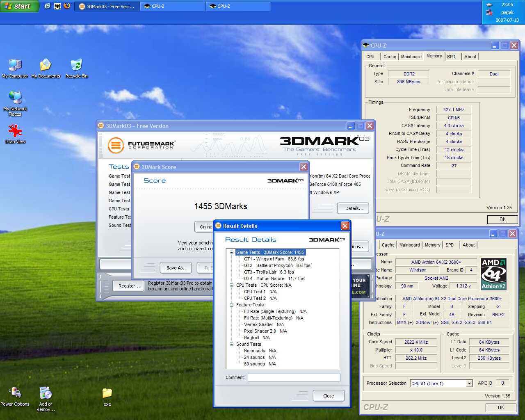
Task: Select GT1 - Wings of Fury result row
Action: [x=274, y=259]
